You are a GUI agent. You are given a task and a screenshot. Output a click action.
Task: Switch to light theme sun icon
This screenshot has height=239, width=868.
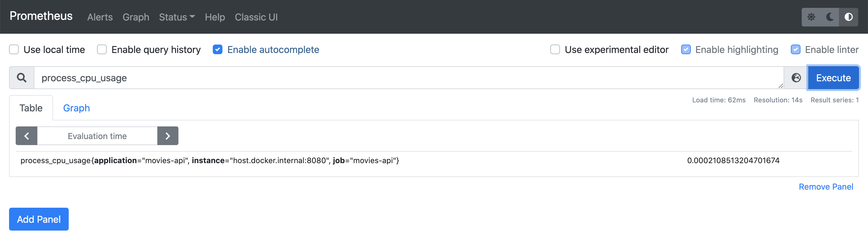point(811,17)
